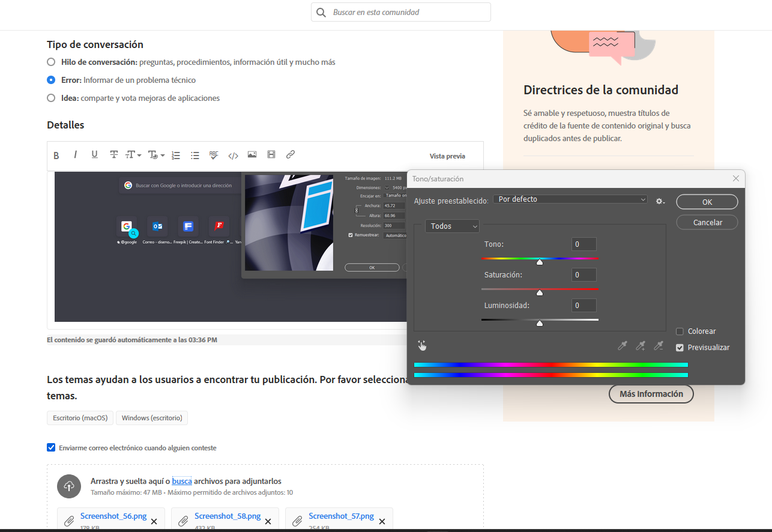Click the busca link to attach files
Screen dimensions: 772x532
click(182, 480)
